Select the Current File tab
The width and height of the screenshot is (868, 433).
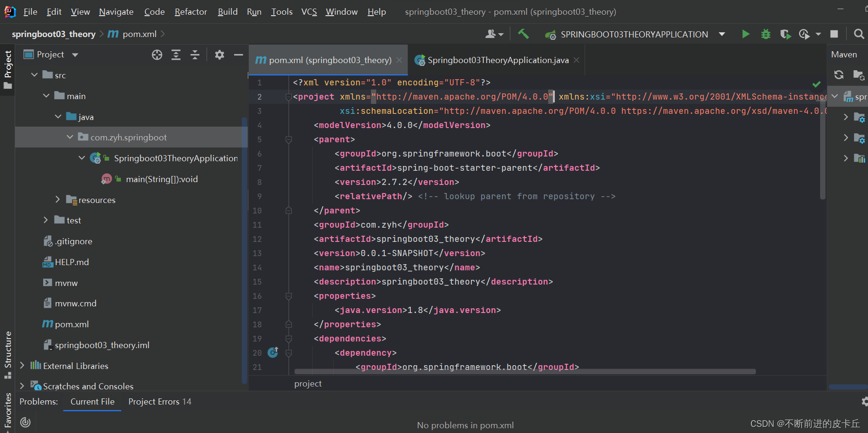(92, 402)
